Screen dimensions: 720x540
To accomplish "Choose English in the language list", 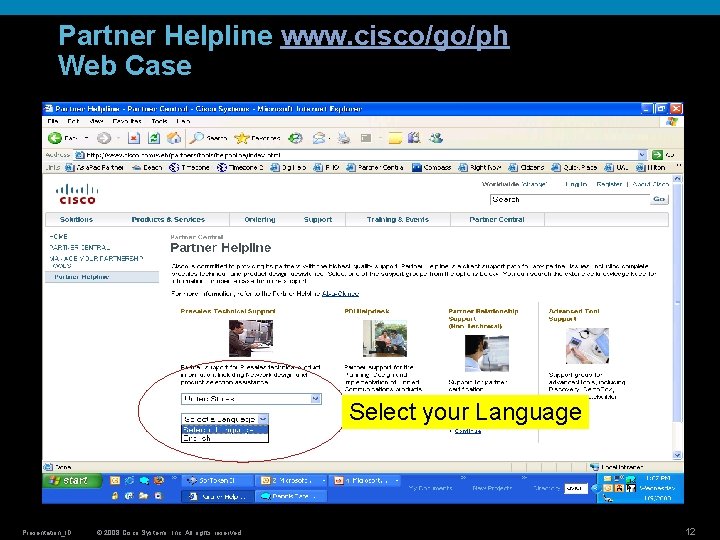I will [225, 439].
